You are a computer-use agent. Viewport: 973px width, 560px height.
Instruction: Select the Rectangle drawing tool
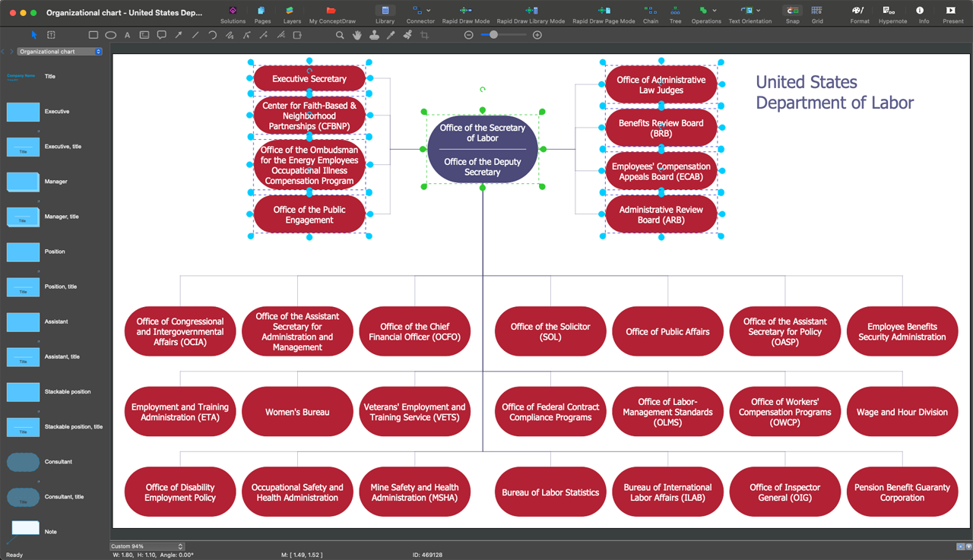[x=93, y=35]
